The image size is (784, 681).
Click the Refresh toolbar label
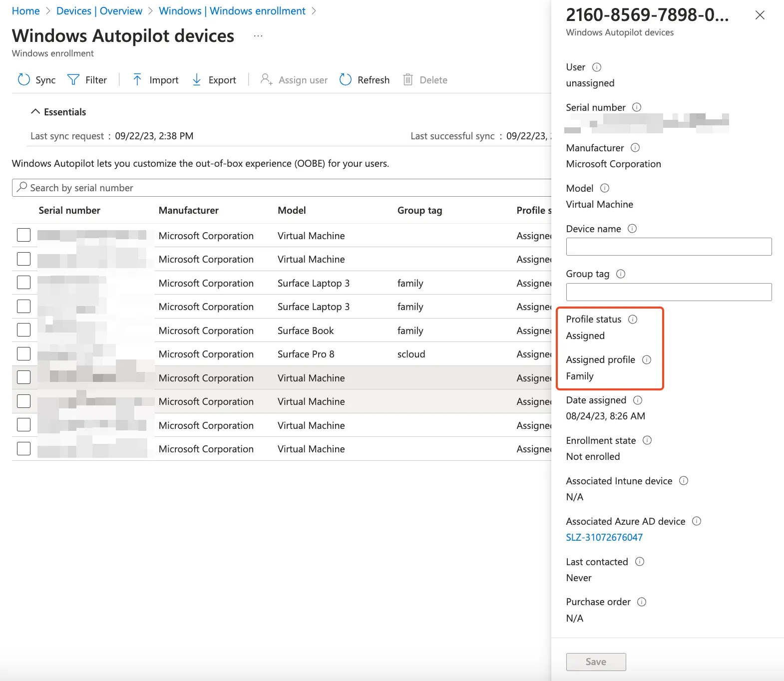tap(374, 80)
